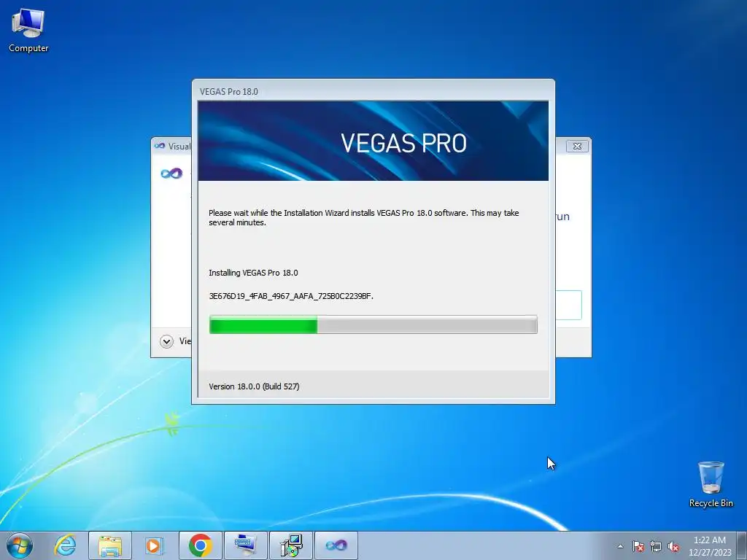Open the Windows Start menu
This screenshot has width=747, height=560.
(x=20, y=545)
